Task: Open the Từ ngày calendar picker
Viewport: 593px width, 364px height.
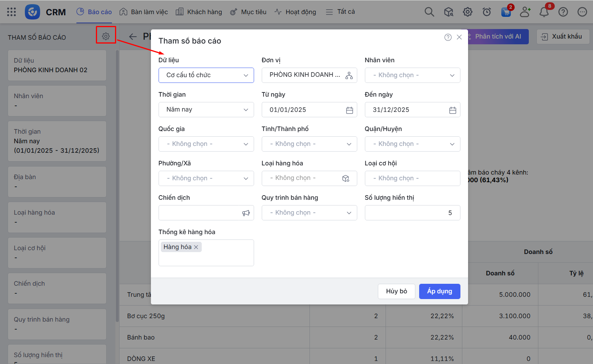Action: point(349,110)
